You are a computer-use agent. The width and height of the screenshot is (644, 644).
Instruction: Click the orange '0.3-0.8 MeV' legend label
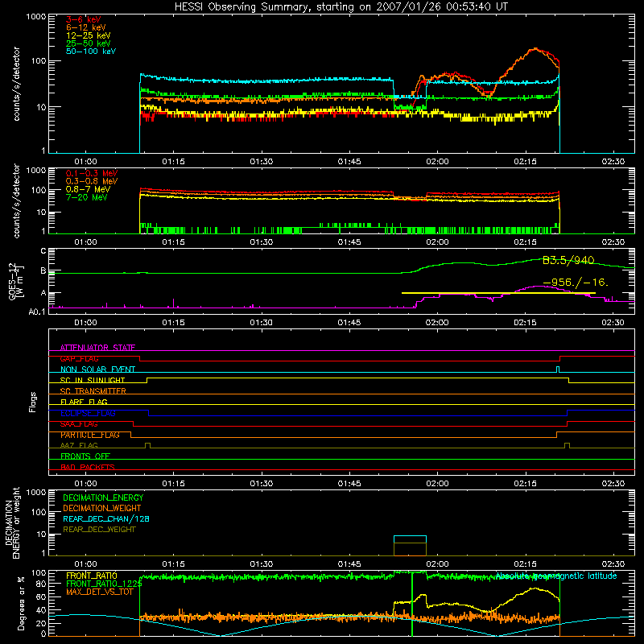click(x=92, y=181)
